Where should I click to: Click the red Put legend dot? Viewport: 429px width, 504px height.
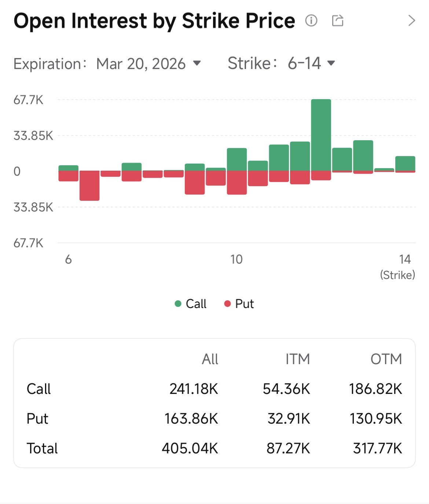[227, 304]
